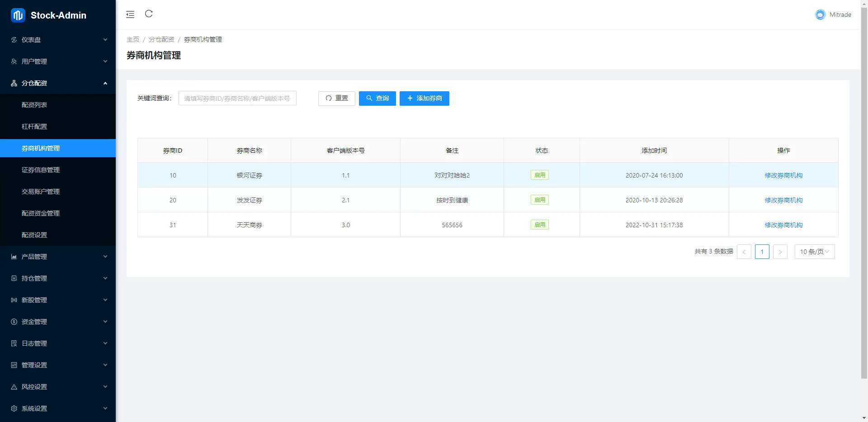The width and height of the screenshot is (868, 422).
Task: Expand the 系统设置 menu chevron
Action: pos(105,408)
